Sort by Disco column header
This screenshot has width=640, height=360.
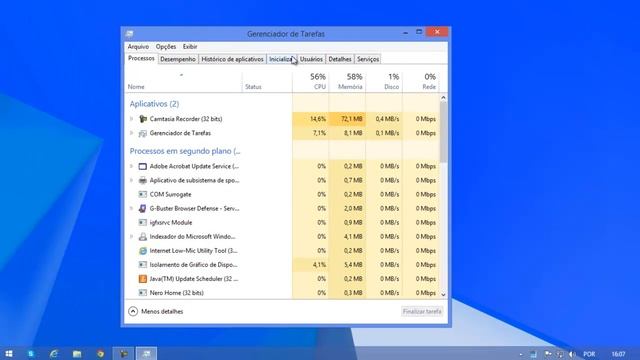coord(384,82)
